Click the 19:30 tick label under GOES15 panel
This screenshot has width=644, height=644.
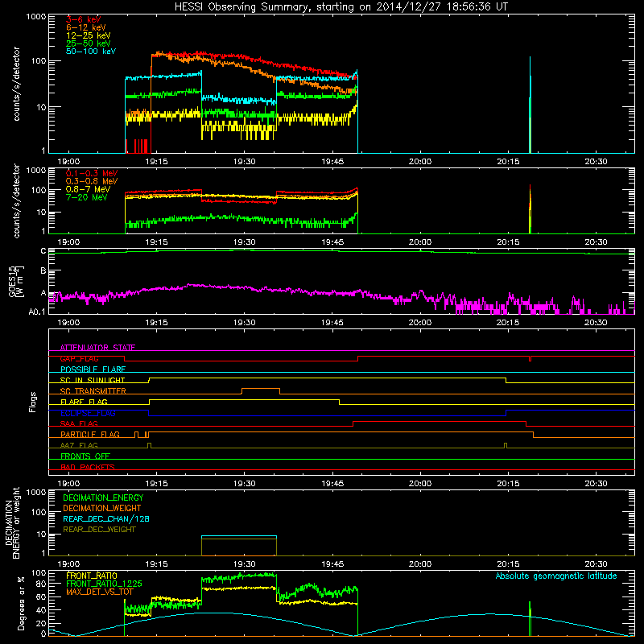click(245, 323)
